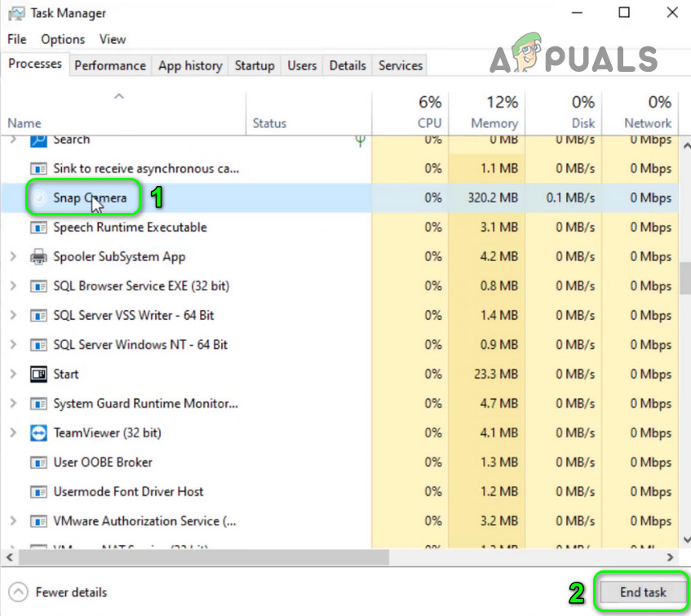Click the System Guard Runtime Monitor icon
Image resolution: width=691 pixels, height=616 pixels.
(x=39, y=404)
